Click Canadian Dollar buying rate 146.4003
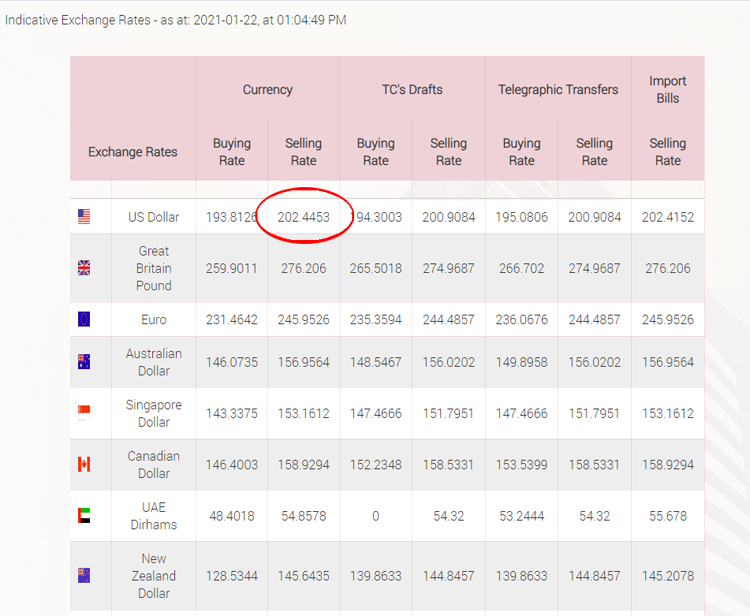The image size is (750, 616). tap(232, 464)
